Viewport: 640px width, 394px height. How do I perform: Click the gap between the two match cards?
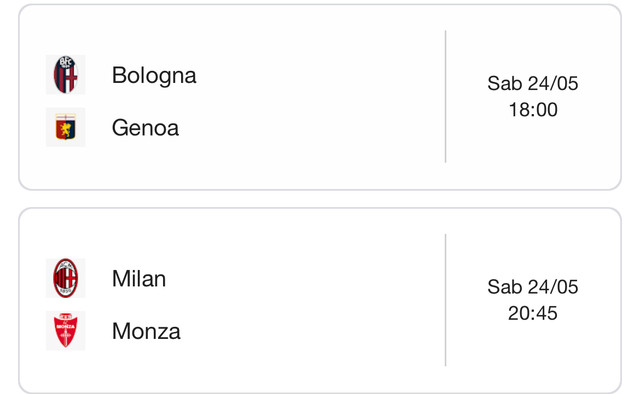[320, 199]
